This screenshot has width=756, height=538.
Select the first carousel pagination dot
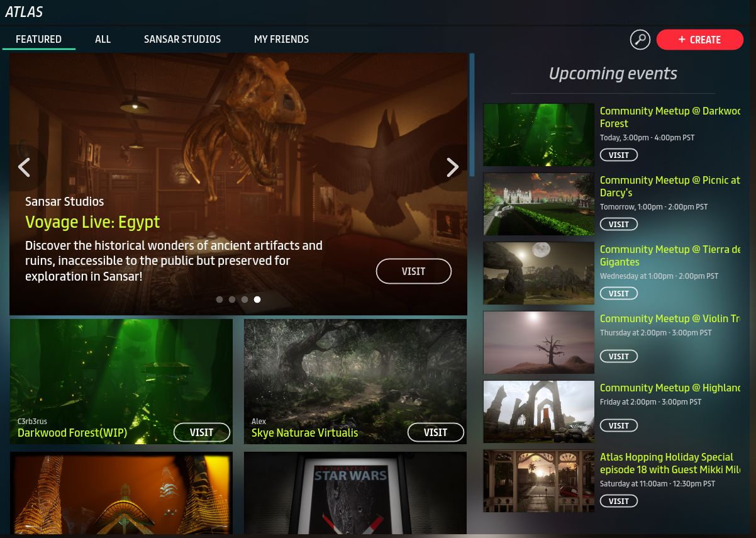coord(220,300)
